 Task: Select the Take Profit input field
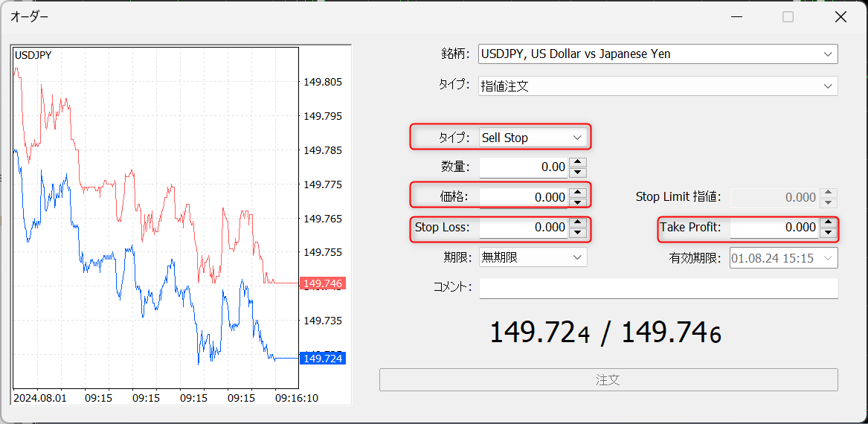[x=774, y=228]
